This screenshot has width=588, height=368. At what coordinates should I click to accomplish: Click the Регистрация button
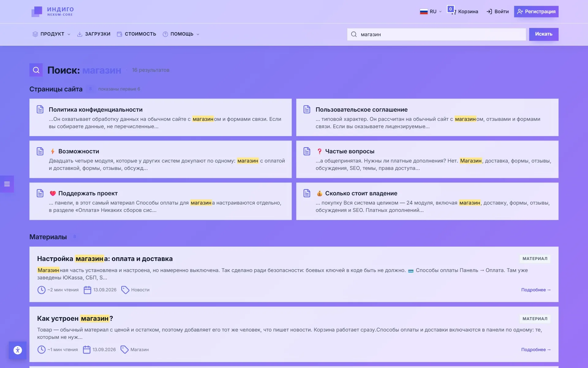(536, 12)
